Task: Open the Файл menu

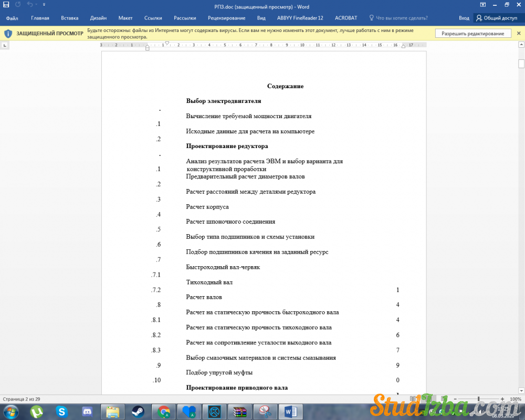Action: pos(12,18)
